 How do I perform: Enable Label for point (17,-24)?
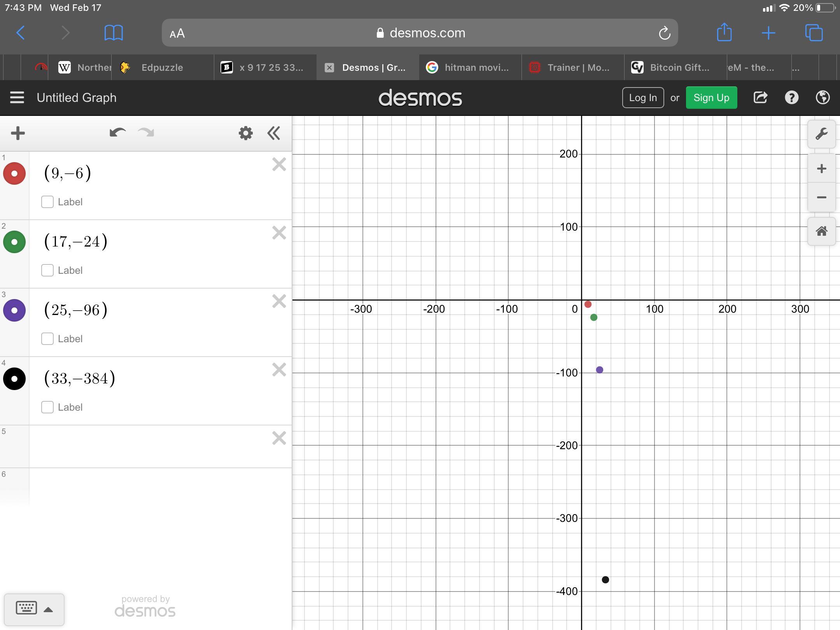tap(47, 270)
